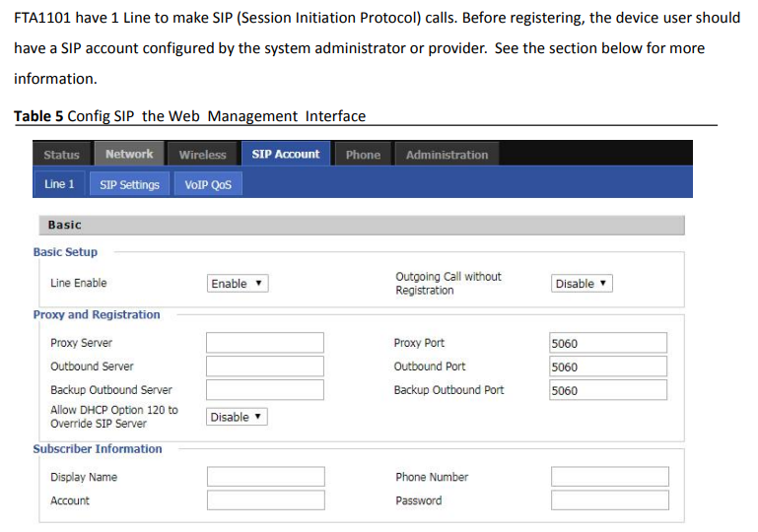Click the Backup Outbound Server label
This screenshot has width=758, height=532.
pos(111,390)
